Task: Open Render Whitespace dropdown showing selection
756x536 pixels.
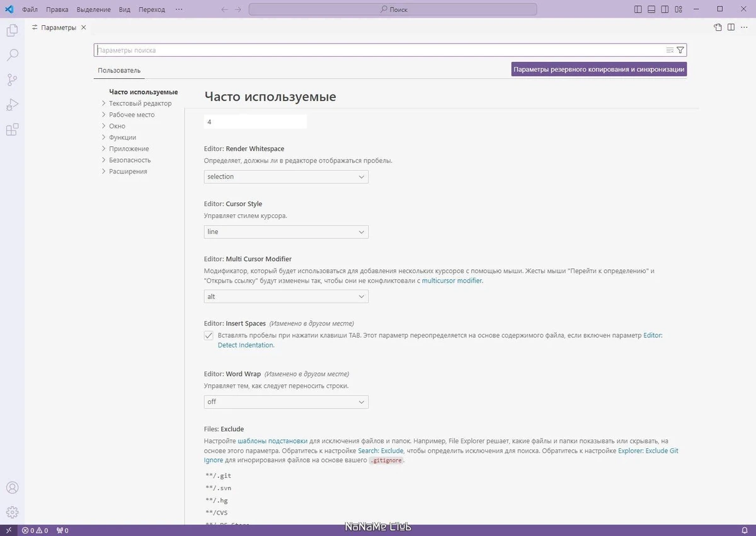Action: [286, 177]
